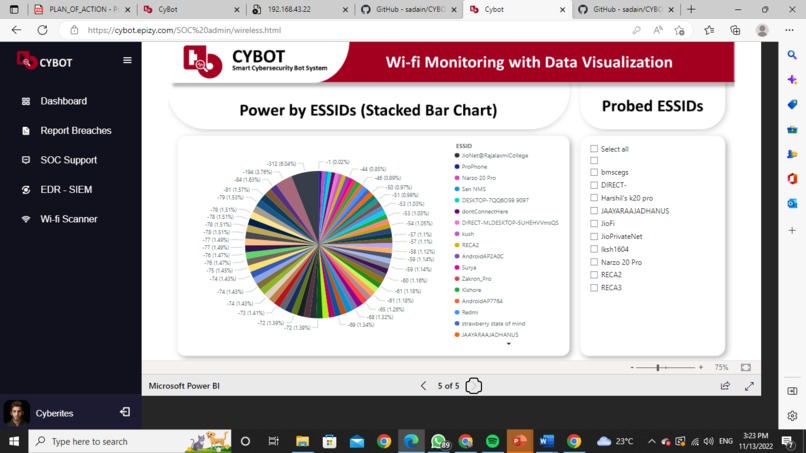This screenshot has width=806, height=453.
Task: Go to previous Power BI page
Action: click(x=423, y=386)
